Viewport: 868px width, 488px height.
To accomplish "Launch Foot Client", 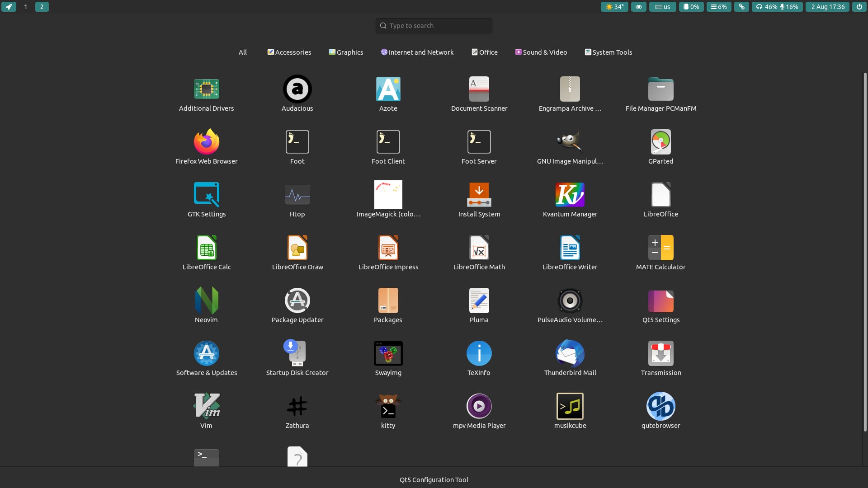I will [388, 147].
